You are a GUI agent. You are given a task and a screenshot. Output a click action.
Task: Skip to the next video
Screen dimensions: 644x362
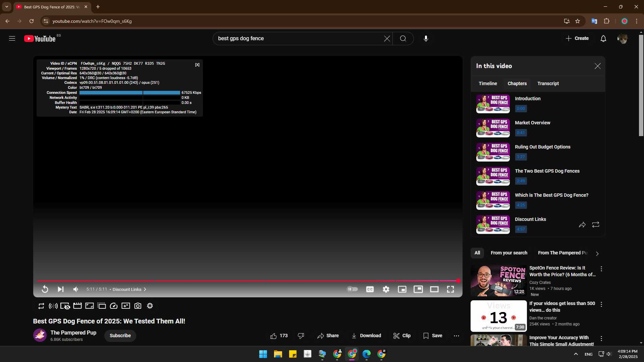(60, 289)
